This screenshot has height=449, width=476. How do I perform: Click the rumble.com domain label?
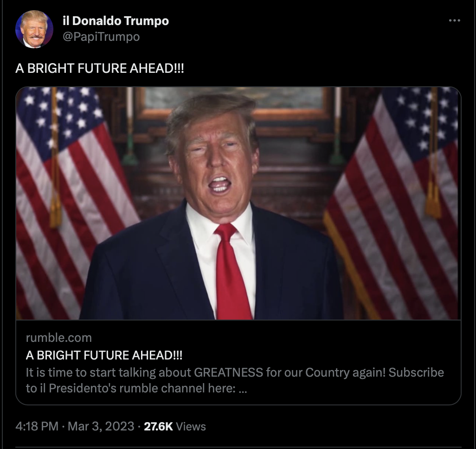point(59,338)
